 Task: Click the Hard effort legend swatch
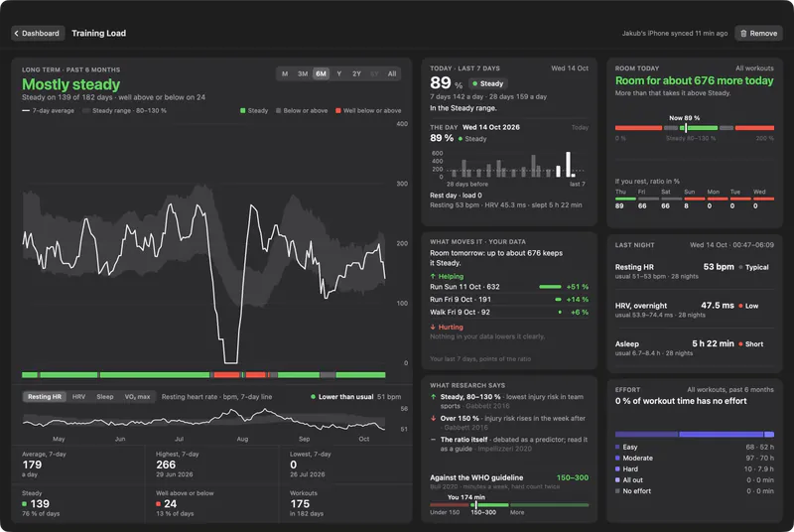(617, 469)
